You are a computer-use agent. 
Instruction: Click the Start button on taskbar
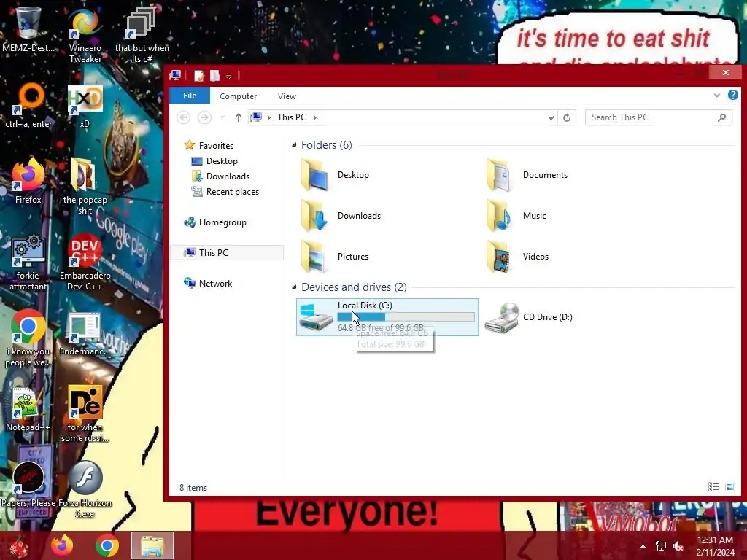[x=19, y=545]
